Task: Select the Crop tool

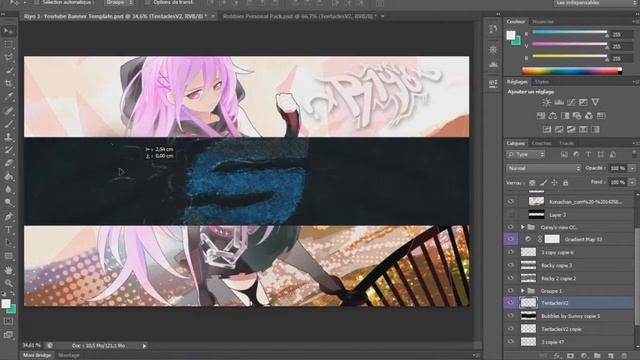Action: pyautogui.click(x=8, y=84)
